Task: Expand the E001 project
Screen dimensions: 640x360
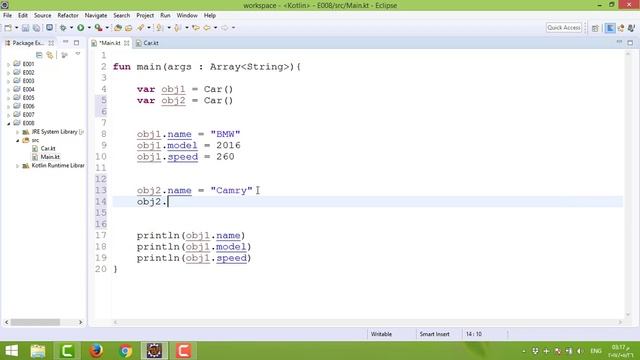Action: tap(9, 64)
